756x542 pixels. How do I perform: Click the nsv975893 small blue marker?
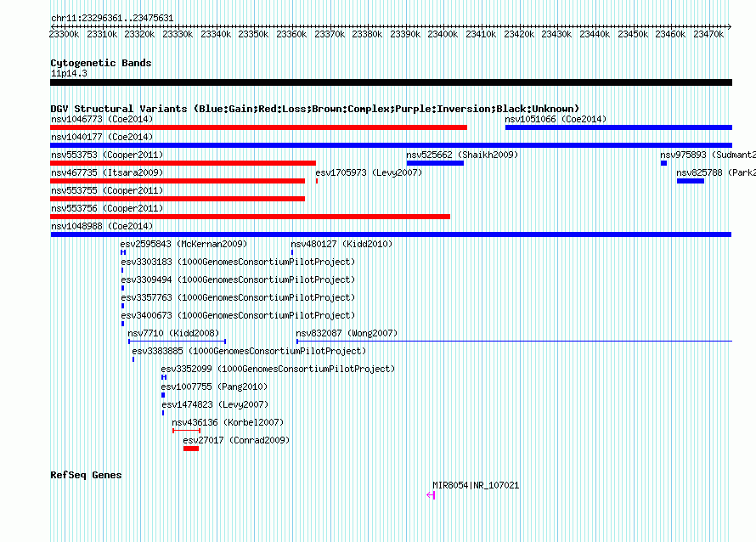[664, 163]
